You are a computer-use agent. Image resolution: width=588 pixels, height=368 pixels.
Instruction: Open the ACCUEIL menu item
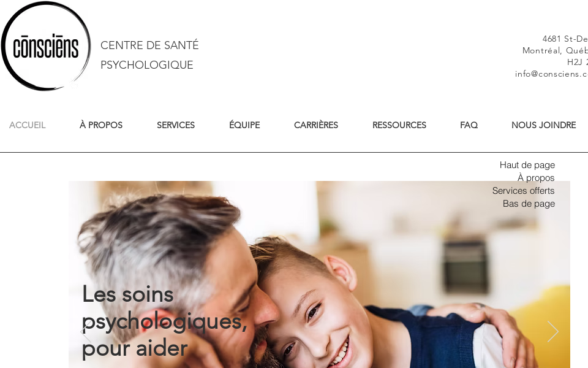[x=28, y=125]
